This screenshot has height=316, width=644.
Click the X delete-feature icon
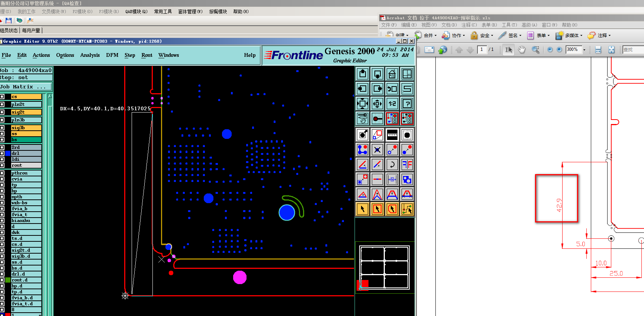(377, 150)
